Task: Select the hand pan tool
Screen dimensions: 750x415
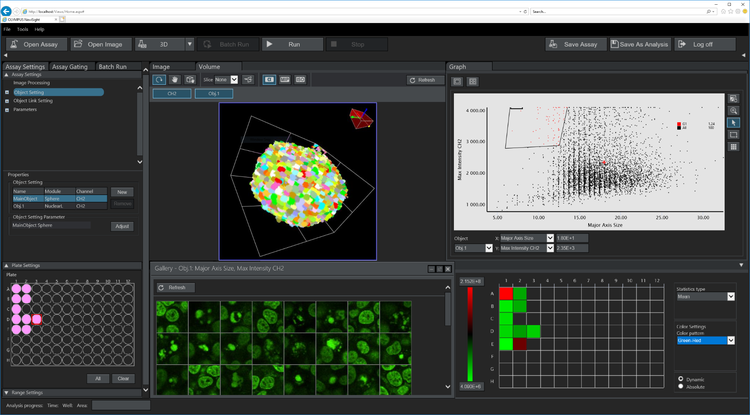Action: tap(175, 79)
